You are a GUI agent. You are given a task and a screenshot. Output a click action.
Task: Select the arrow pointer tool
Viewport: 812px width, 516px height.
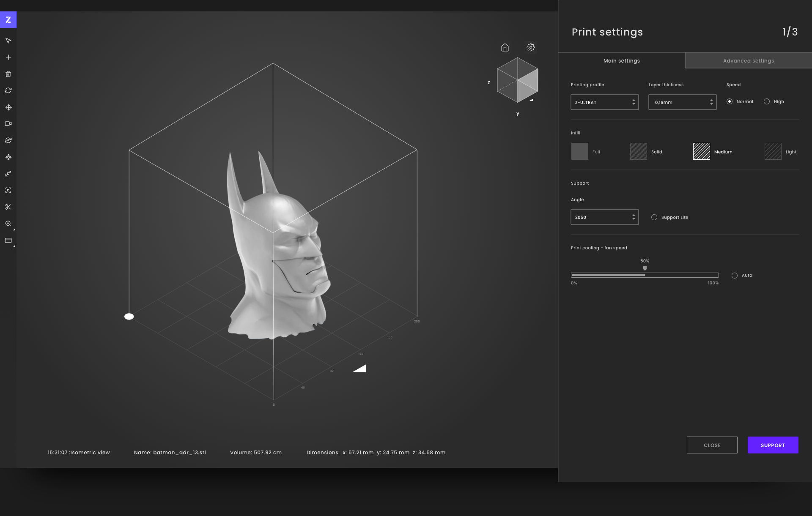coord(8,41)
